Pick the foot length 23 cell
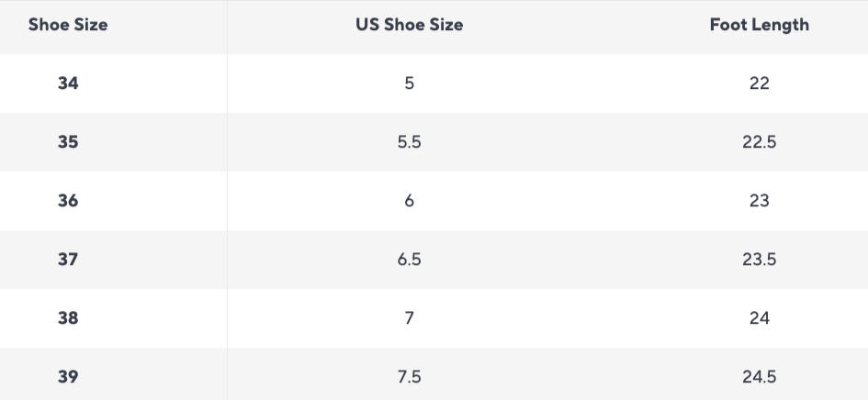 pyautogui.click(x=759, y=201)
